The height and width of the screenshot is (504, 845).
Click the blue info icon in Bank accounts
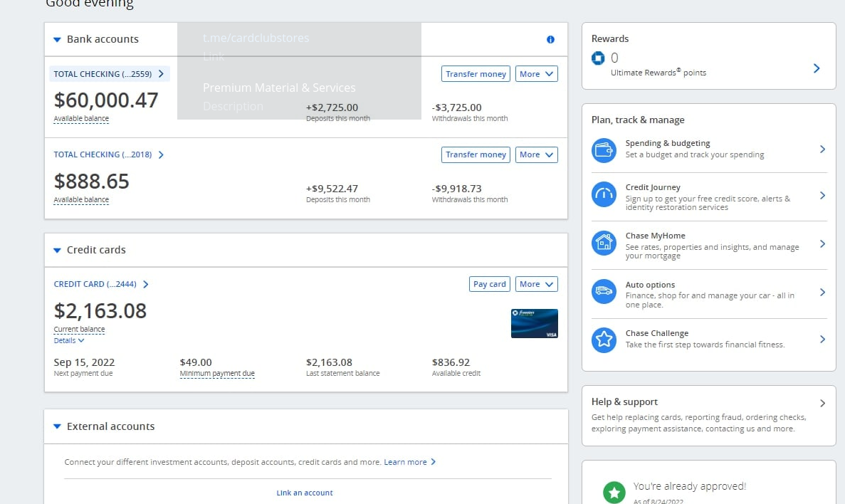click(550, 39)
